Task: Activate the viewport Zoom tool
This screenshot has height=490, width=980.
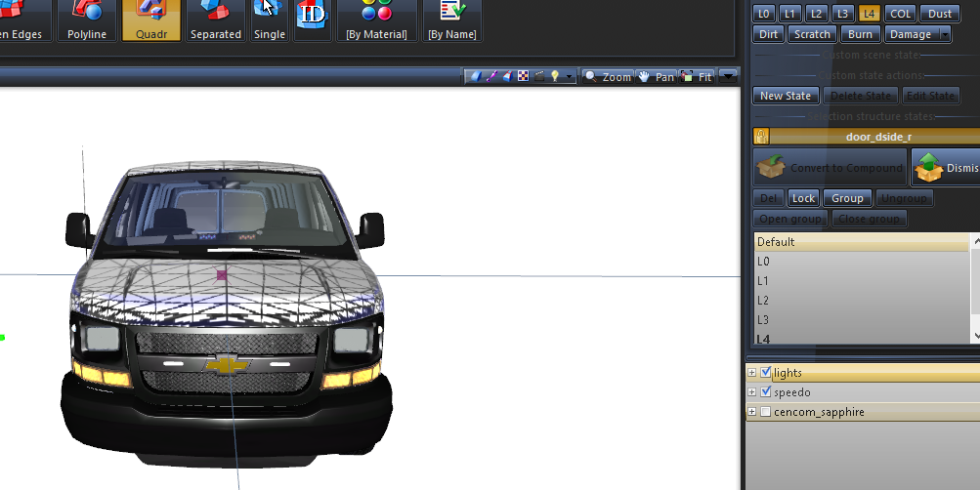Action: pos(608,77)
